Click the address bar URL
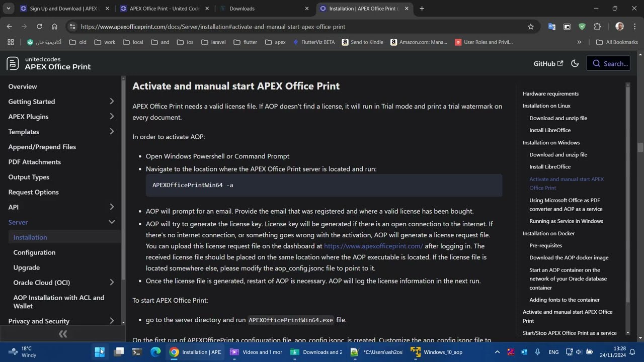This screenshot has width=644, height=362. (x=213, y=27)
